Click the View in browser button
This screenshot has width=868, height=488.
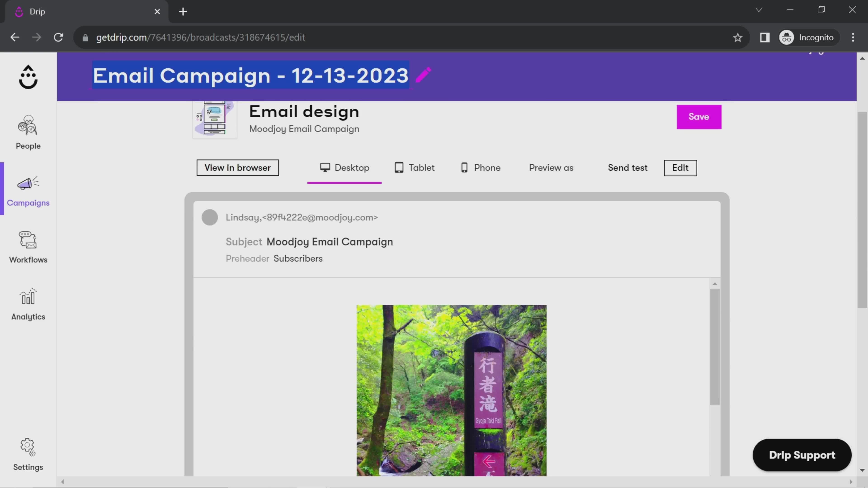tap(238, 167)
